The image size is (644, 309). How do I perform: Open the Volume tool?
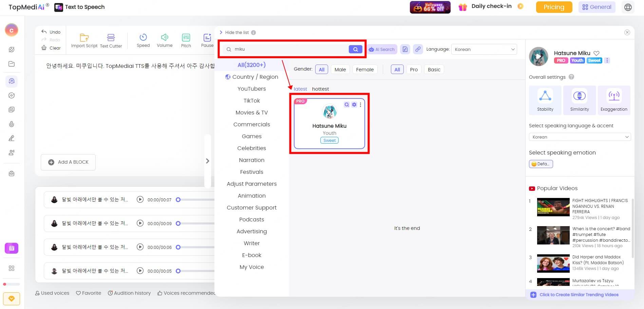click(x=165, y=41)
